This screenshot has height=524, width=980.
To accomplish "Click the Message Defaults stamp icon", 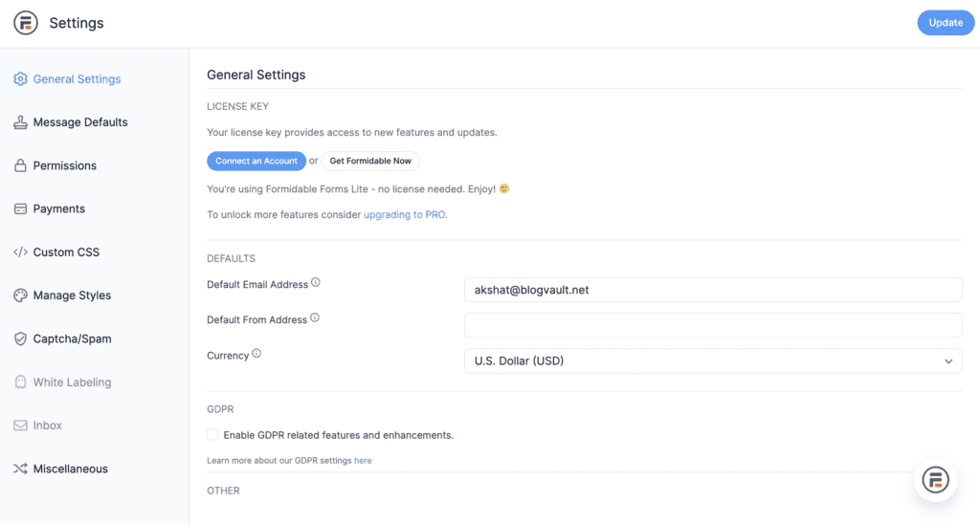I will coord(21,122).
